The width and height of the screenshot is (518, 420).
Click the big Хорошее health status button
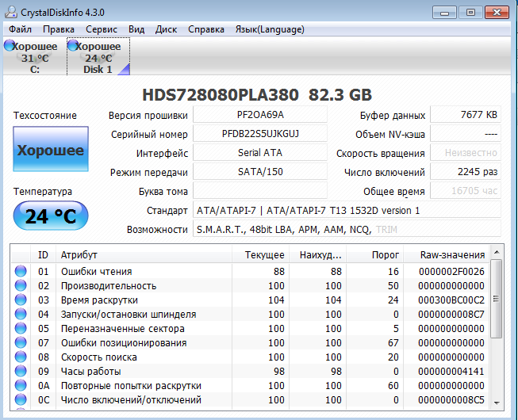click(x=51, y=149)
